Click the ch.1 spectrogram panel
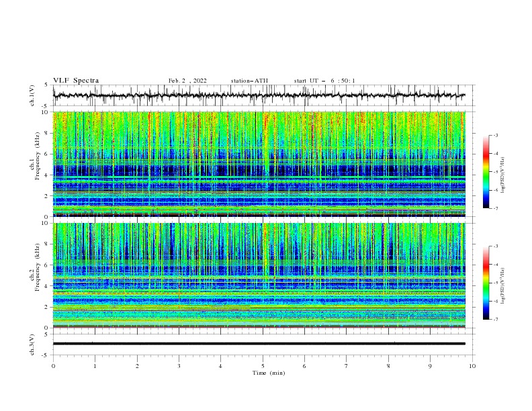Screen dimensions: 532x411 tap(259, 164)
